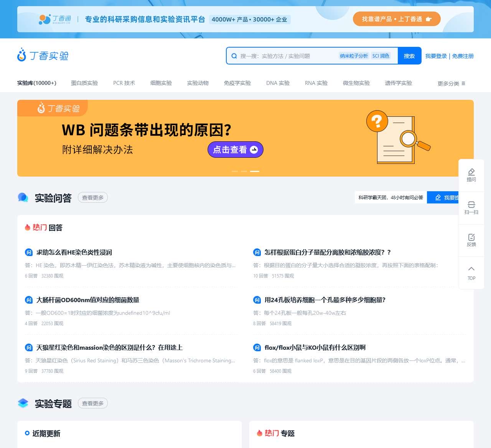Image resolution: width=491 pixels, height=448 pixels.
Task: Select the third banner carousel indicator
Action: pos(255,171)
